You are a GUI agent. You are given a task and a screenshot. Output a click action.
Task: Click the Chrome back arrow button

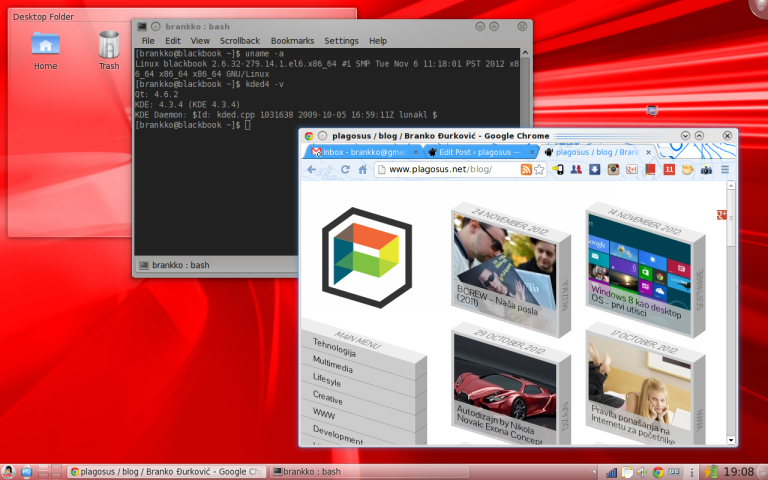click(312, 169)
